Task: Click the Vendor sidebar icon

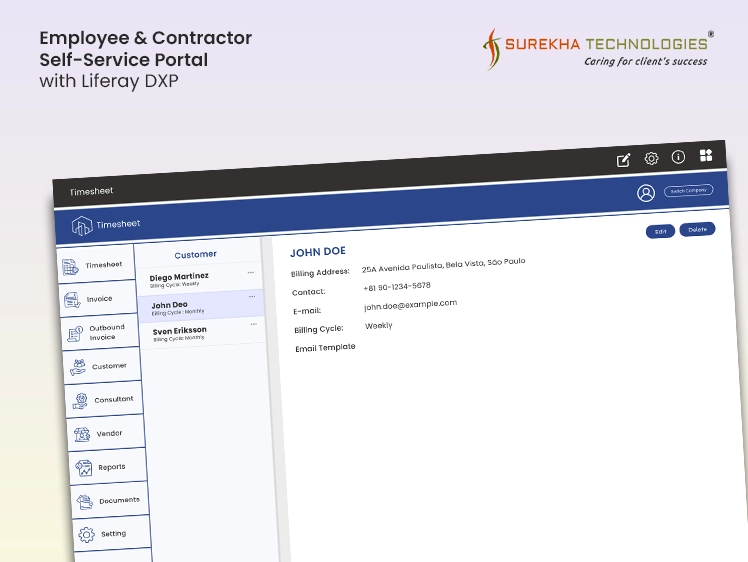Action: point(82,435)
